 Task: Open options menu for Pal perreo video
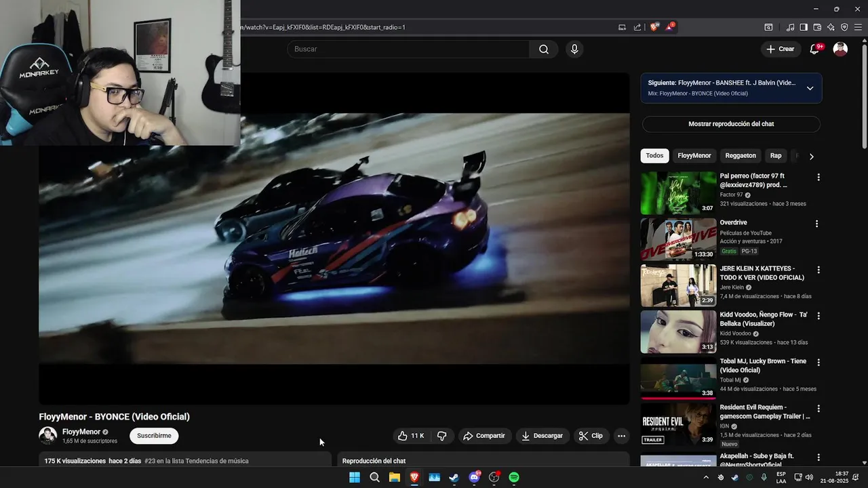818,178
